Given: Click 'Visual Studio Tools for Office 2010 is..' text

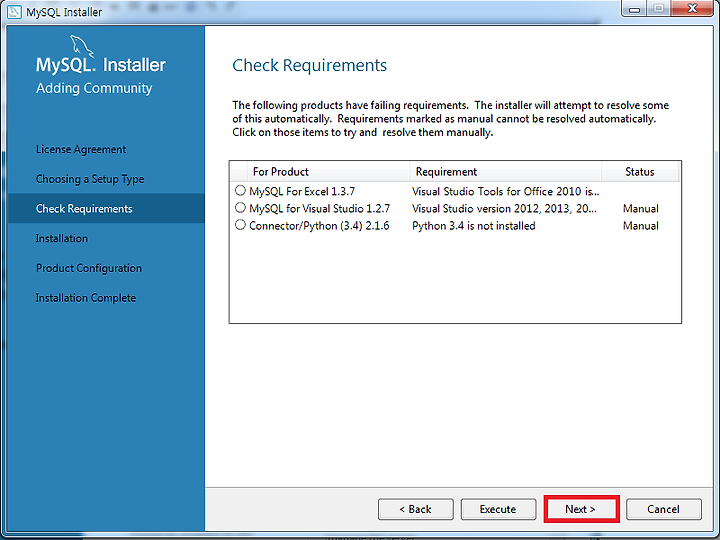Looking at the screenshot, I should click(x=506, y=191).
